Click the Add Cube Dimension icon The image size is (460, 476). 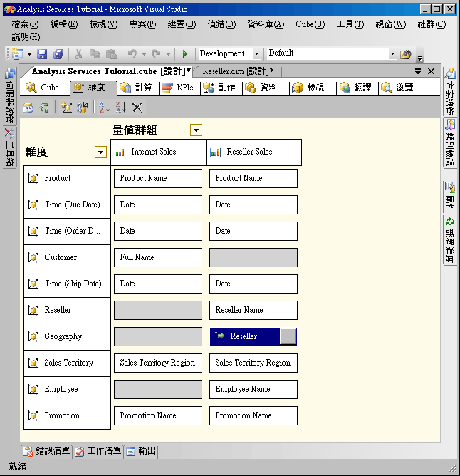[x=66, y=108]
